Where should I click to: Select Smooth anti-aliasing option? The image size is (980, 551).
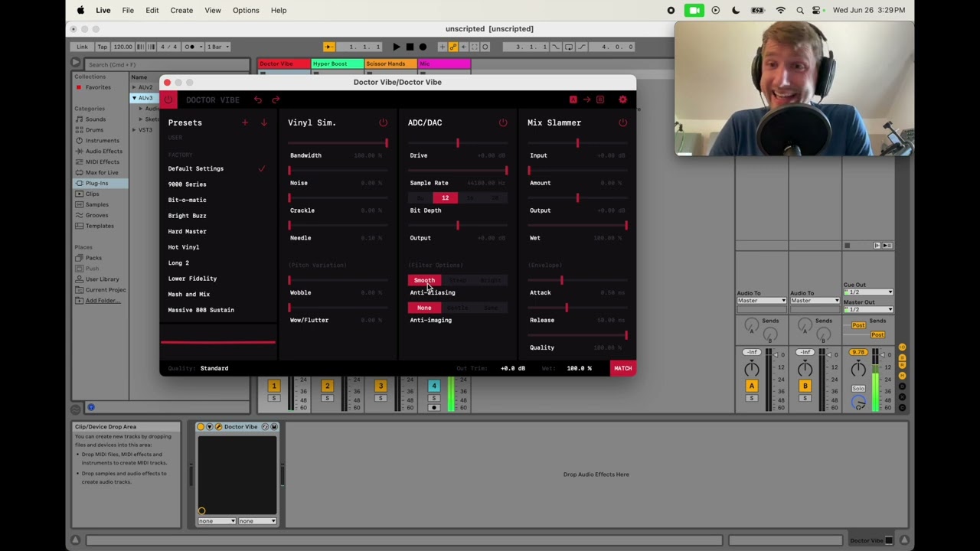[424, 280]
